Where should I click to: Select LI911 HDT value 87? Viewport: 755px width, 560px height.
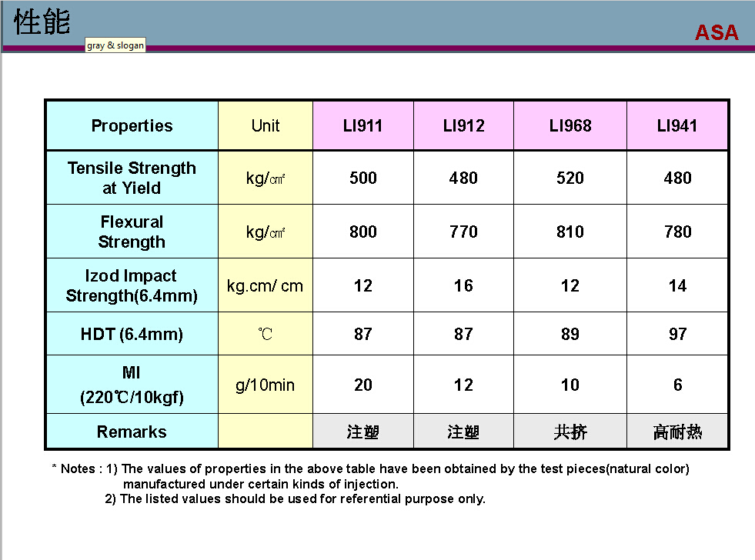pos(363,334)
